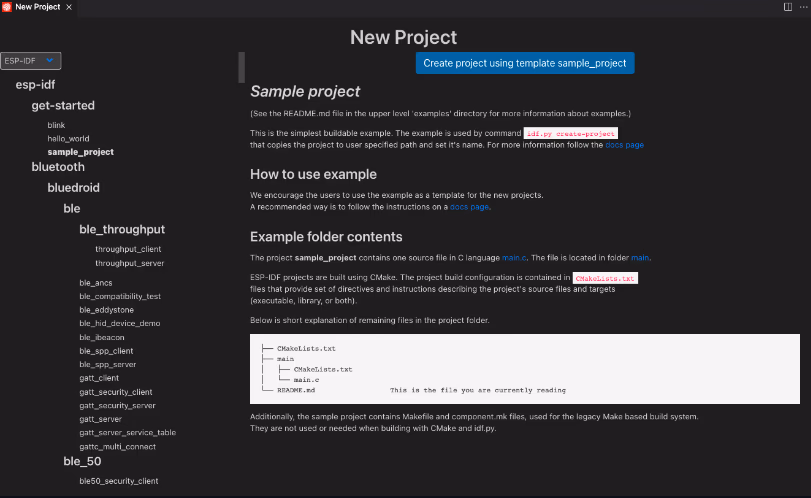Close the New Project tab
The width and height of the screenshot is (811, 498).
(x=69, y=7)
